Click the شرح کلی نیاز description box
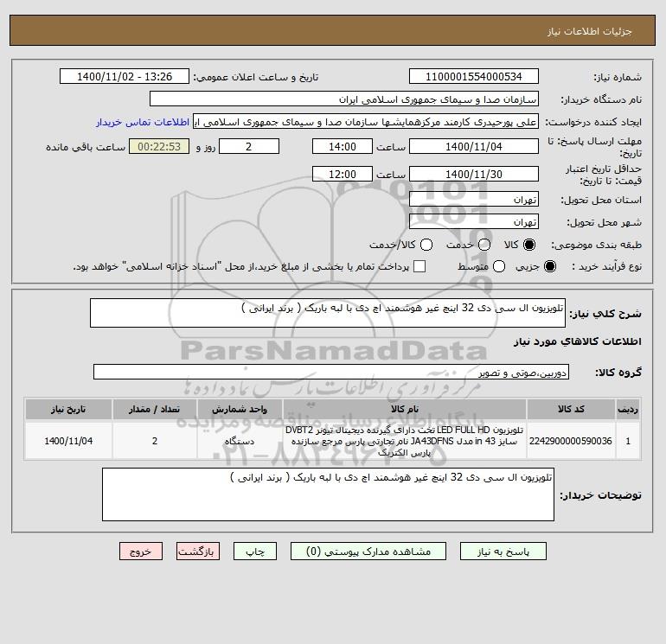666x644 pixels. tap(328, 313)
